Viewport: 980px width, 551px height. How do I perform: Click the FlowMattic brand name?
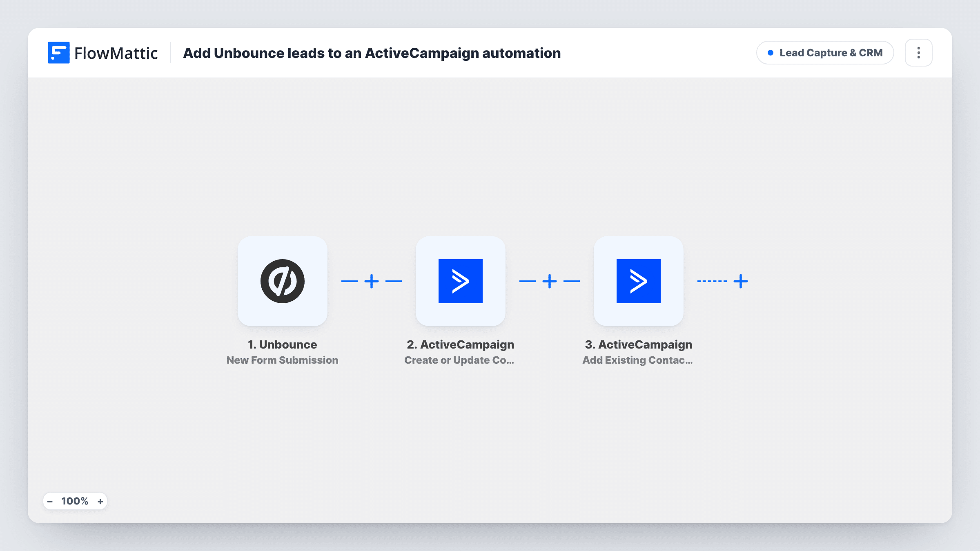point(116,53)
